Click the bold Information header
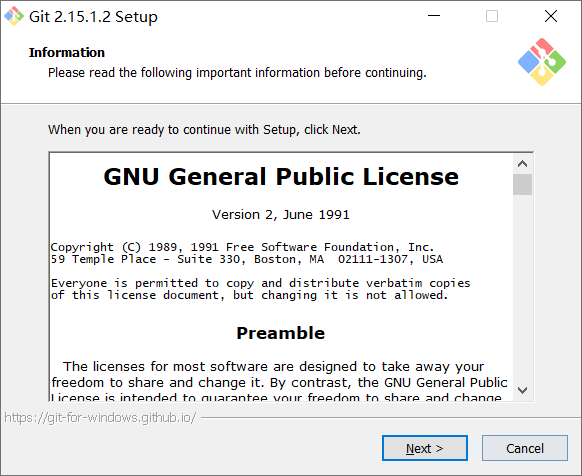This screenshot has height=476, width=582. (x=67, y=52)
